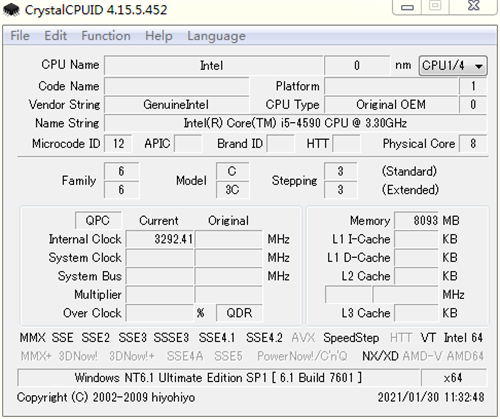This screenshot has height=419, width=500.
Task: Click the Microcode ID value field
Action: point(118,144)
